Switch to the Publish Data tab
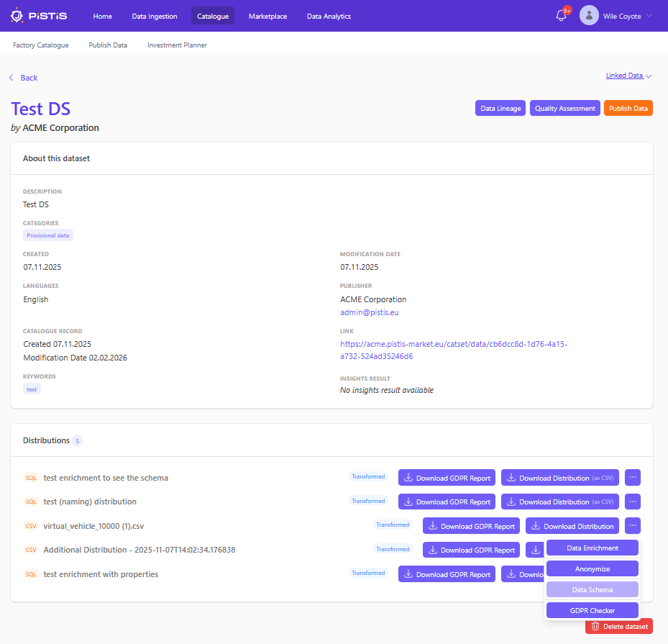The image size is (668, 644). point(108,45)
